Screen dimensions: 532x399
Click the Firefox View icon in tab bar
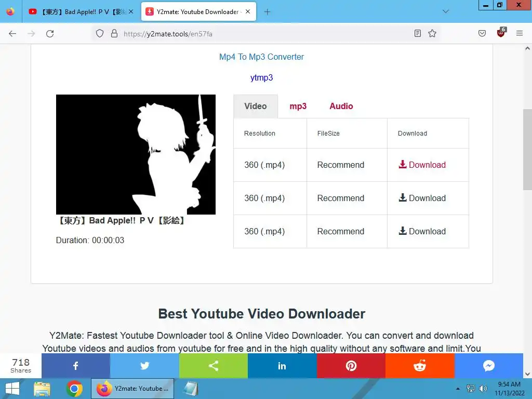10,11
